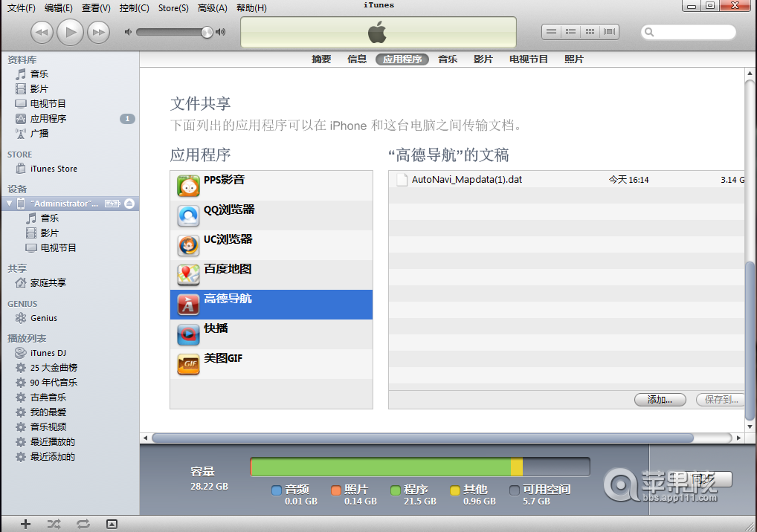Toggle shuffle playback mode
Image resolution: width=757 pixels, height=532 pixels.
[53, 524]
